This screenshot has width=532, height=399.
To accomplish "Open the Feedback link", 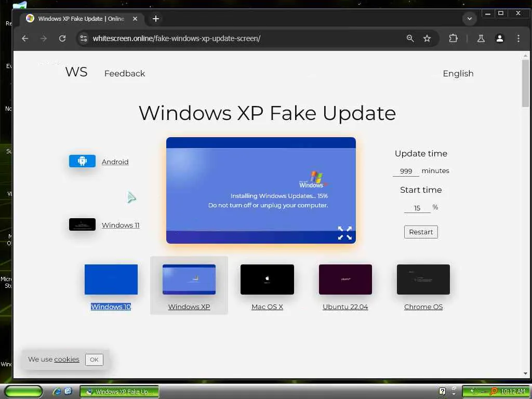I will point(125,73).
